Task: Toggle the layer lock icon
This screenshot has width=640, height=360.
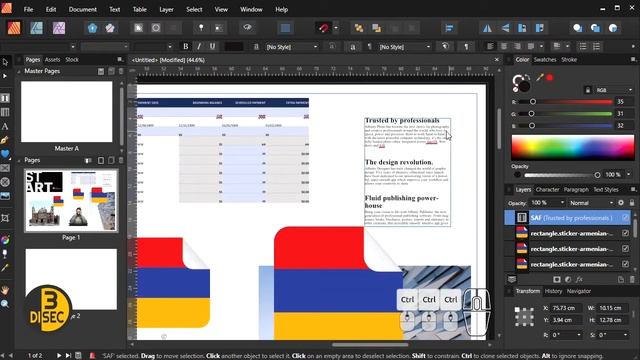Action: point(632,203)
